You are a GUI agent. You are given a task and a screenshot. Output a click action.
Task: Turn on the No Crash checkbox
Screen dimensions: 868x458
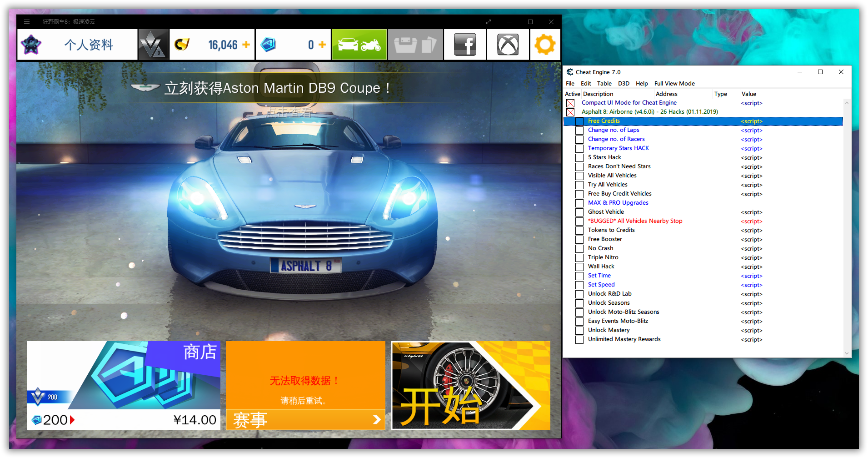(x=579, y=249)
